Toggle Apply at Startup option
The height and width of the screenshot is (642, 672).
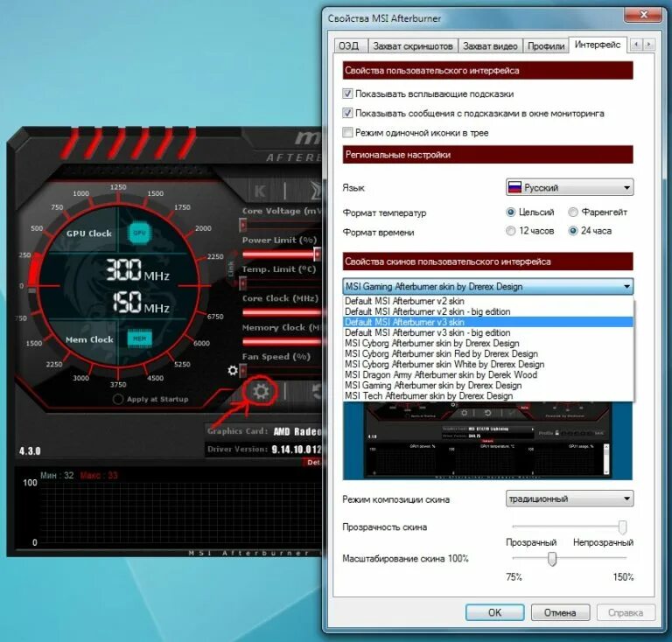[118, 399]
